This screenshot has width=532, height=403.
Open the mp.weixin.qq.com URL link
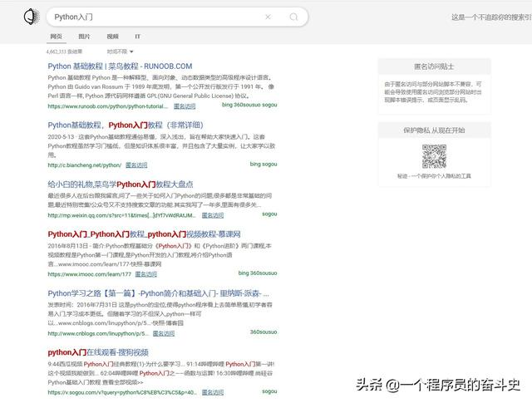click(x=122, y=215)
